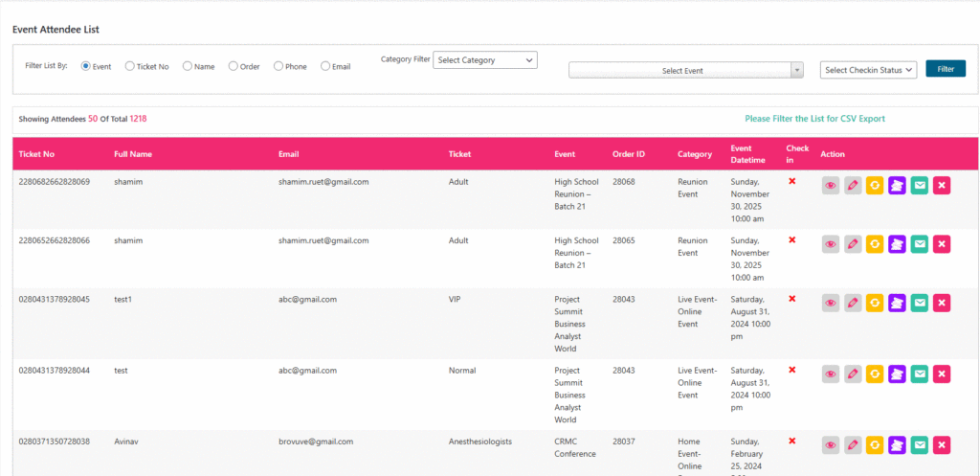Open the Select Checkin Status dropdown
The width and height of the screenshot is (980, 476).
click(868, 70)
